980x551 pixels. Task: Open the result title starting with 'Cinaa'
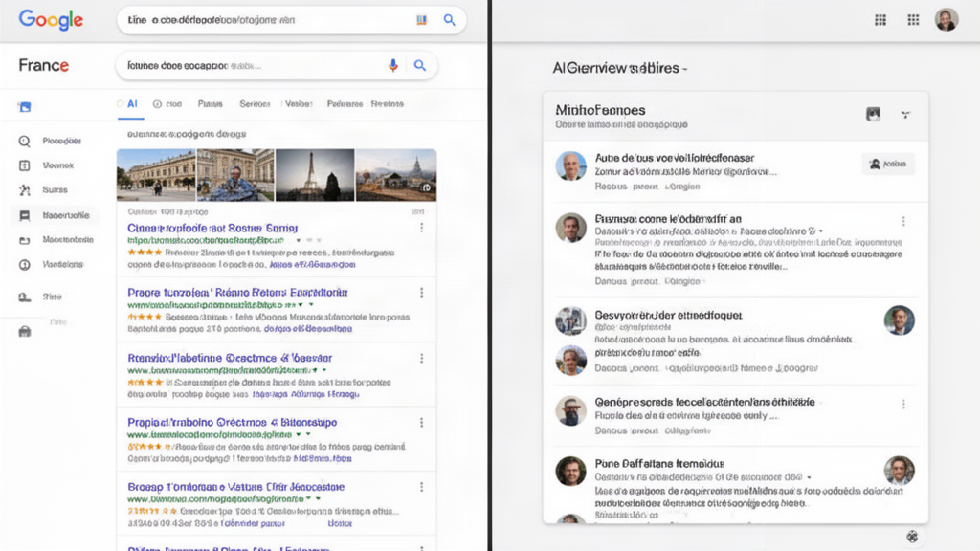pos(212,228)
